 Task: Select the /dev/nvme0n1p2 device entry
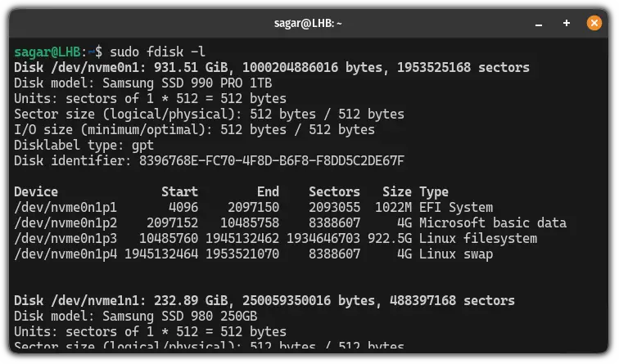[66, 222]
